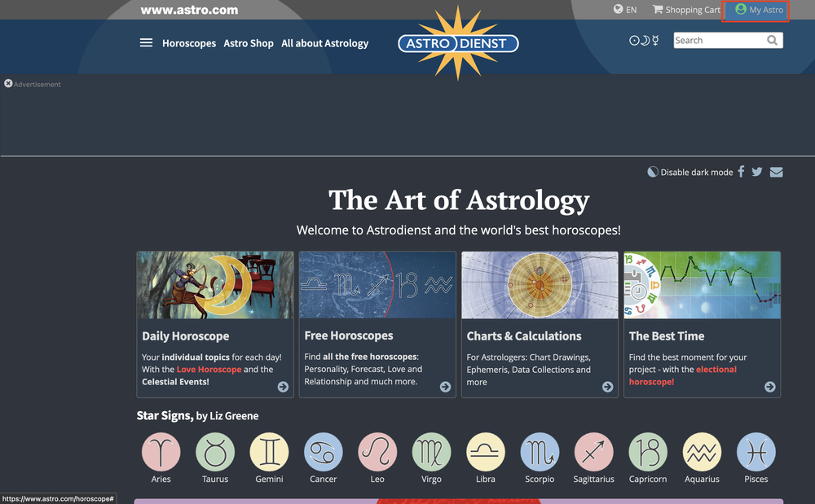
Task: Open the Free Horoscopes heading
Action: click(349, 335)
